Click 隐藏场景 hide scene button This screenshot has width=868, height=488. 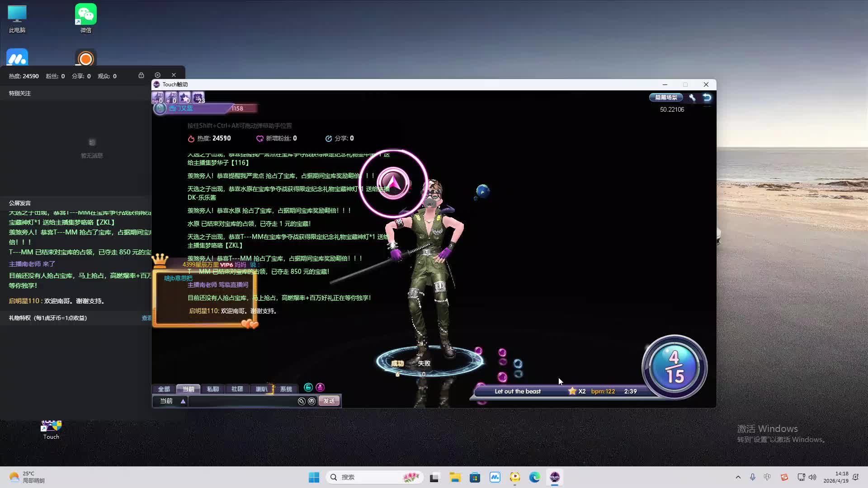point(666,98)
